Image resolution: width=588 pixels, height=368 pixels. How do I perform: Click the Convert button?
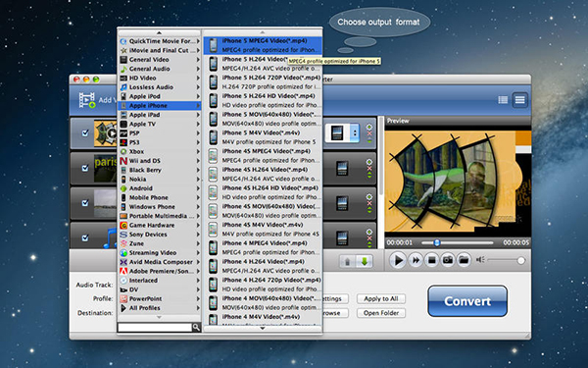coord(467,301)
